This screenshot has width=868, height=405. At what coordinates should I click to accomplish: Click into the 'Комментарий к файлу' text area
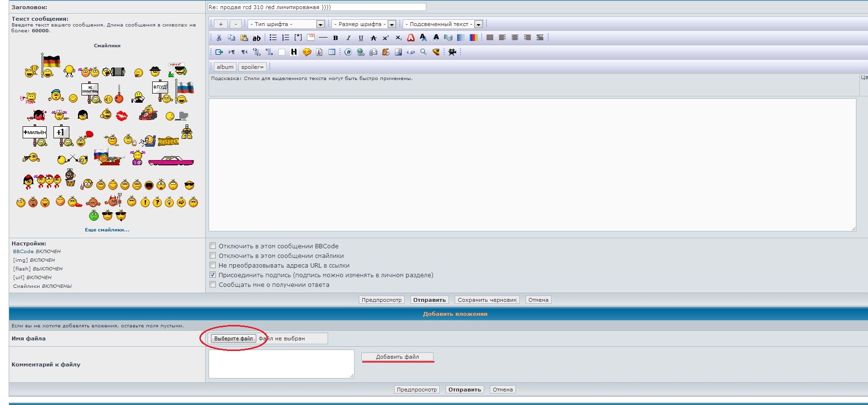pyautogui.click(x=281, y=364)
